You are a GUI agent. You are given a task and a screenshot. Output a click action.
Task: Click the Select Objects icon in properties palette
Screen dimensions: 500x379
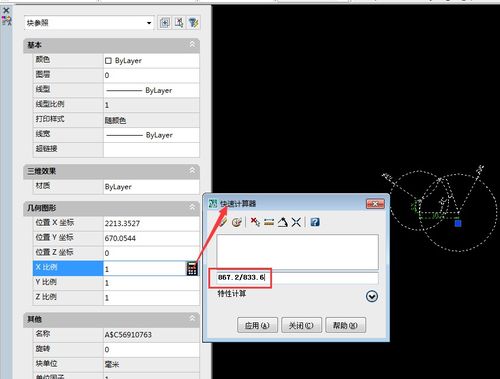pyautogui.click(x=179, y=23)
